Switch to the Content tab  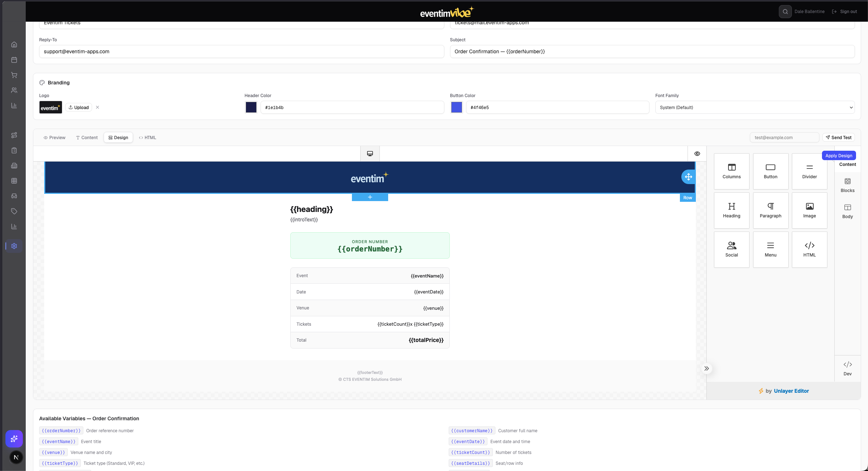[x=87, y=138]
